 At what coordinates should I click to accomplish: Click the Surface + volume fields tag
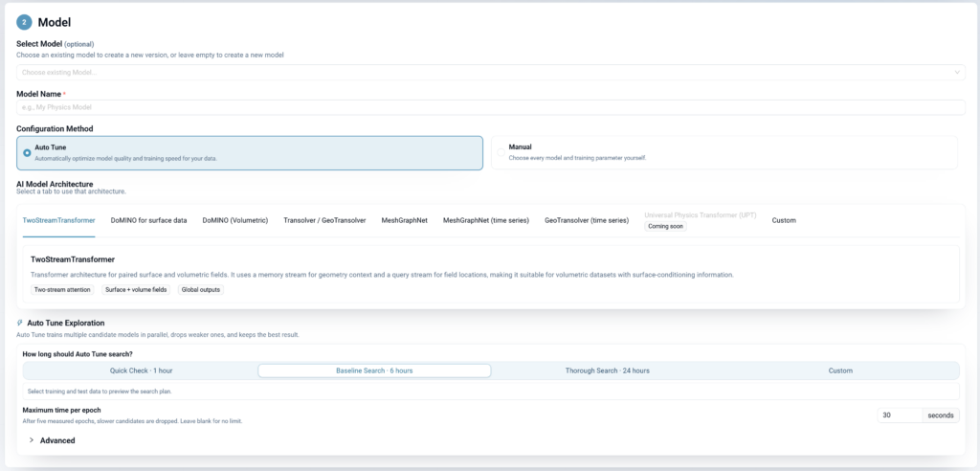(136, 290)
